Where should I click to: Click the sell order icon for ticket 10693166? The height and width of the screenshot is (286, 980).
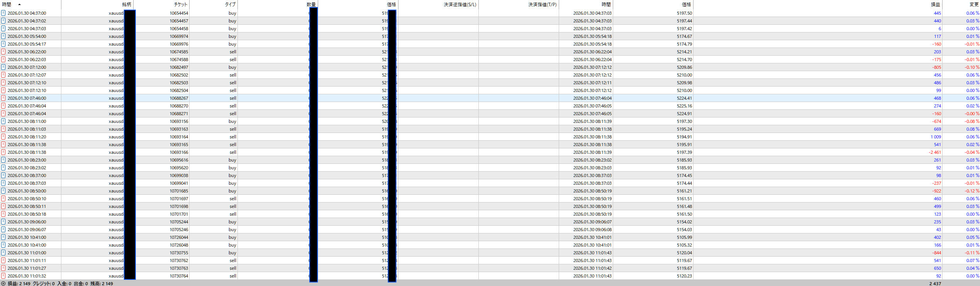point(3,152)
